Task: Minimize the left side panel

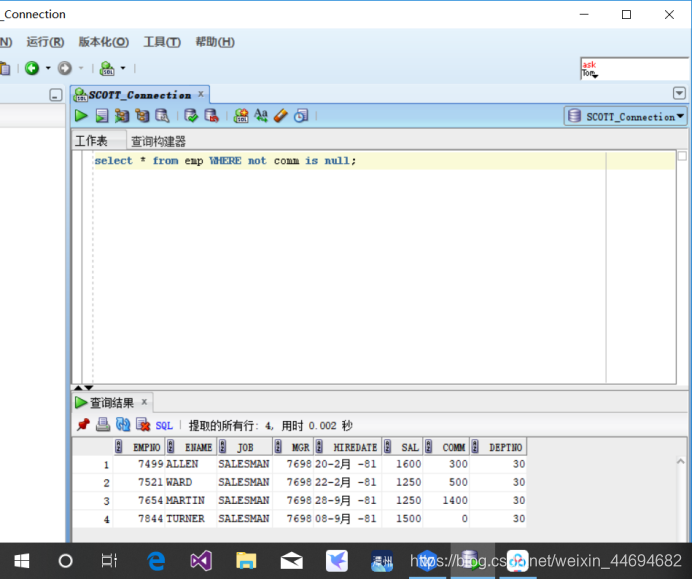Action: coord(56,95)
